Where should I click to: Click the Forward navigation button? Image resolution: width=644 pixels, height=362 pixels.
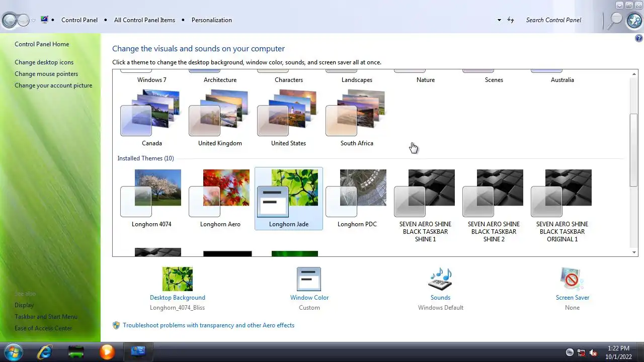(23, 20)
